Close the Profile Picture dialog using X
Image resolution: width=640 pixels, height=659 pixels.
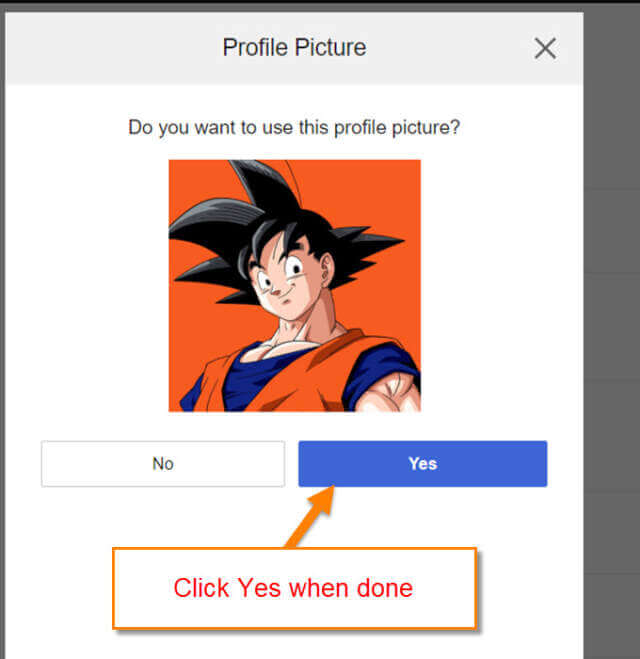pyautogui.click(x=545, y=48)
